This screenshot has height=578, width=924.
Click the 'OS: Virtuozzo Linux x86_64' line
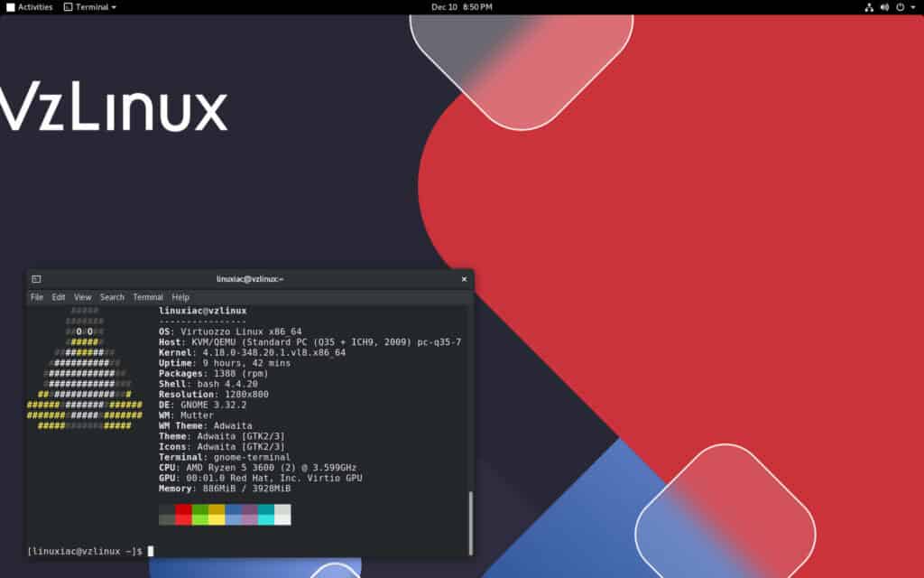pos(230,331)
